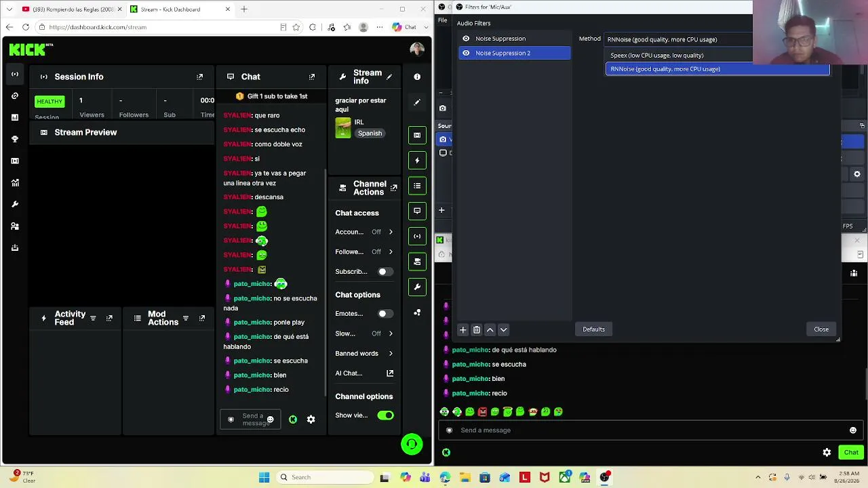This screenshot has width=868, height=488.
Task: Close the Audio Filters dialog
Action: pyautogui.click(x=821, y=329)
